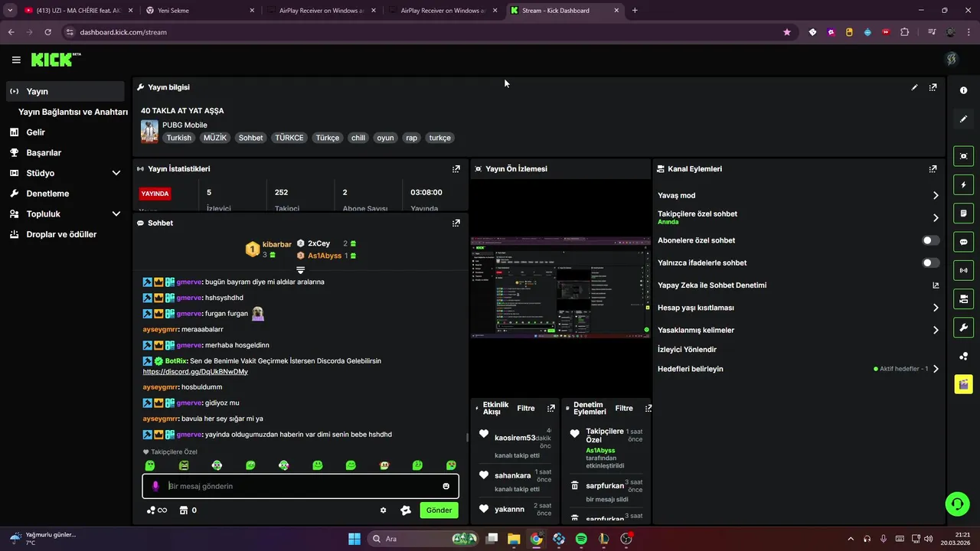
Task: Click the browser address bar
Action: tap(421, 32)
